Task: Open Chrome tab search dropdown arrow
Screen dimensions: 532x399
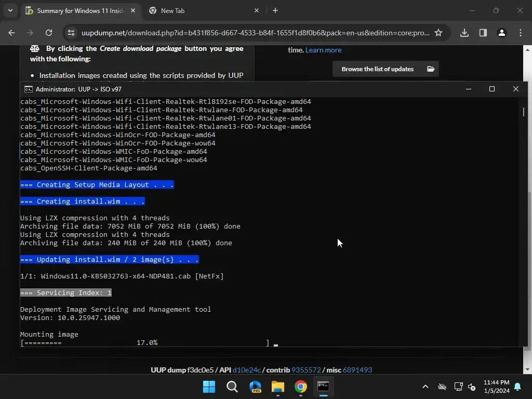Action: click(10, 10)
